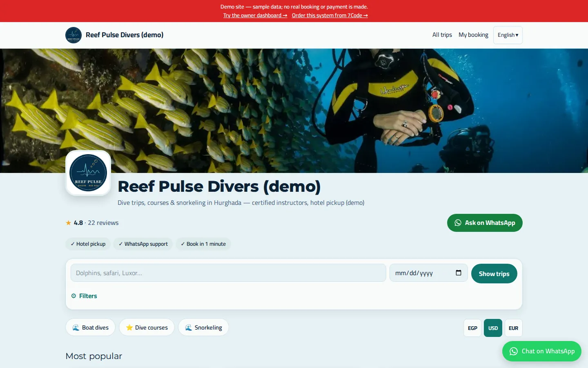Focus the trip search input field
The width and height of the screenshot is (588, 368).
tap(228, 273)
